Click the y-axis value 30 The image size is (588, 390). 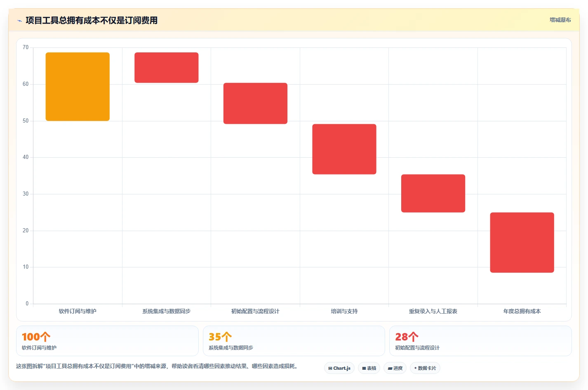[x=26, y=194]
